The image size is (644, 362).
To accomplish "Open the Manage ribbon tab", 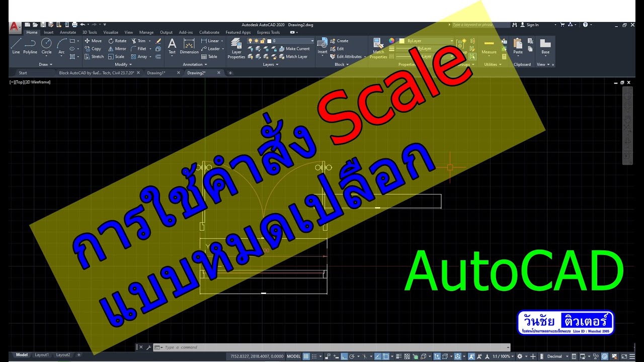I will (x=146, y=32).
